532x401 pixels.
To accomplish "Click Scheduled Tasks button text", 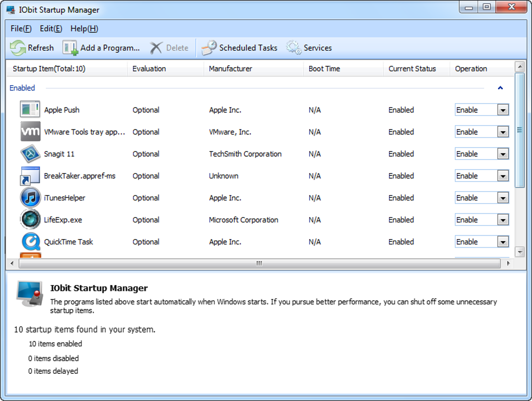I will coord(248,48).
